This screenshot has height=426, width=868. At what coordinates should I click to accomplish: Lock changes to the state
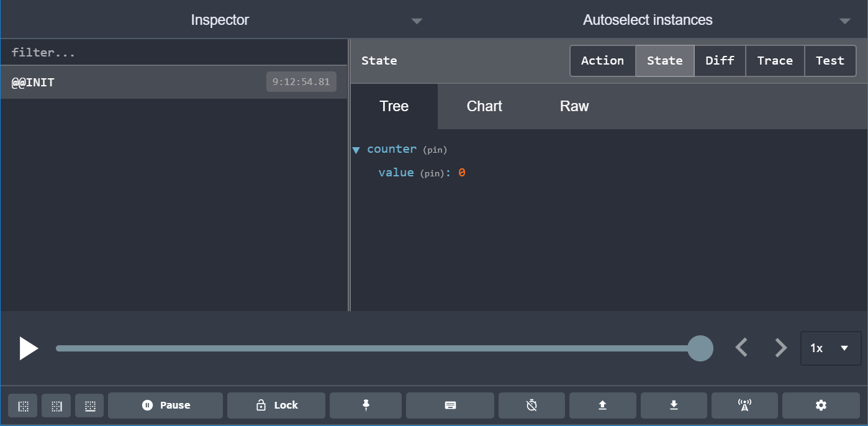coord(276,406)
